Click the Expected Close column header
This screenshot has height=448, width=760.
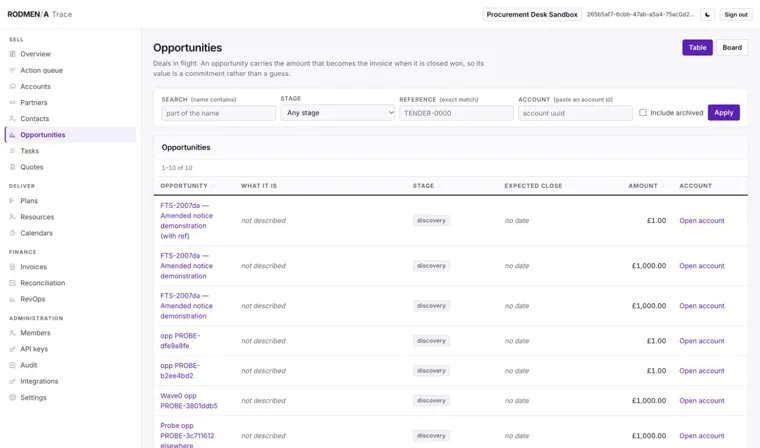[533, 186]
